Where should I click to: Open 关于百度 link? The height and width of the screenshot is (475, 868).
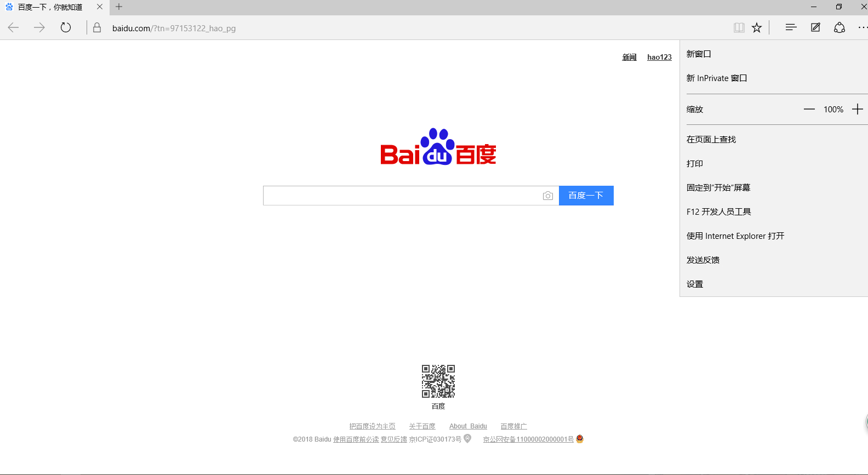[422, 426]
